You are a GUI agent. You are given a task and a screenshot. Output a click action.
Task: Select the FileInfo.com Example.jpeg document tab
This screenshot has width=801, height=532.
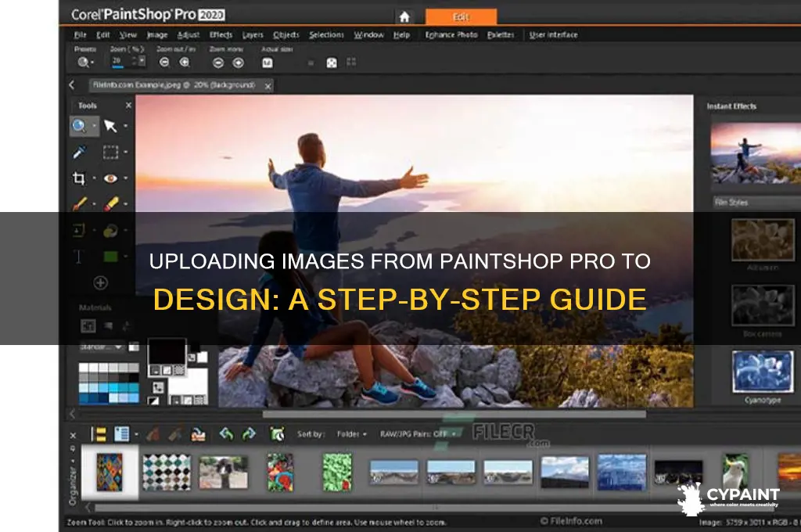coord(174,85)
